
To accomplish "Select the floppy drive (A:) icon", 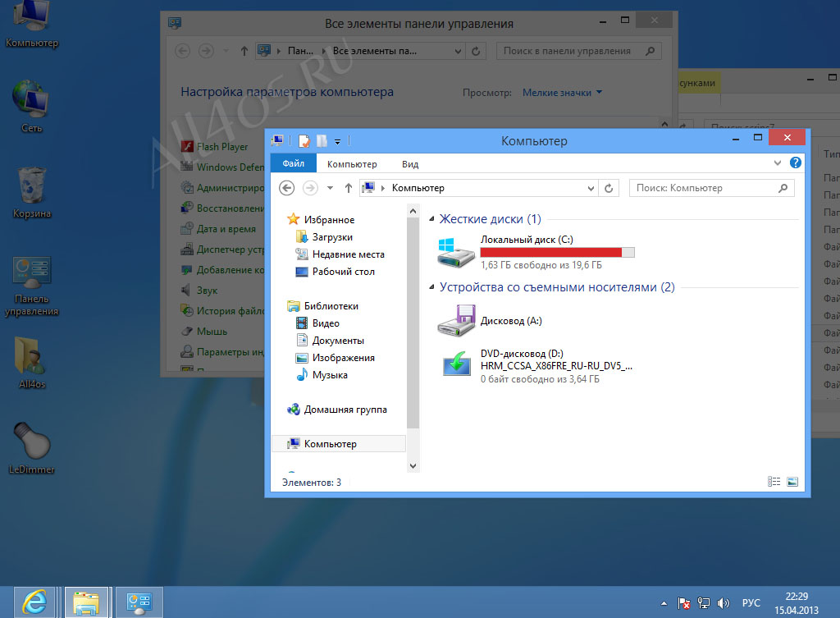I will click(456, 321).
